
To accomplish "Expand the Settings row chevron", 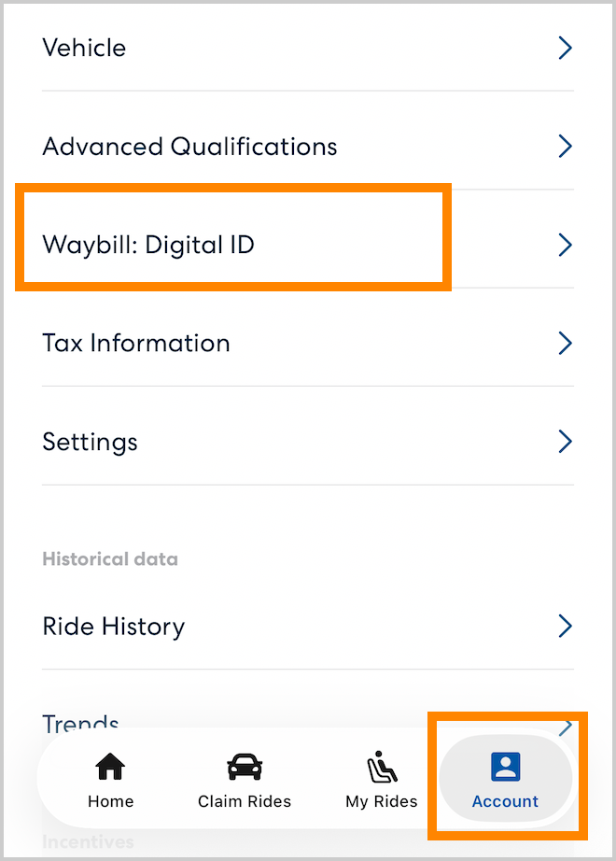I will [x=565, y=442].
